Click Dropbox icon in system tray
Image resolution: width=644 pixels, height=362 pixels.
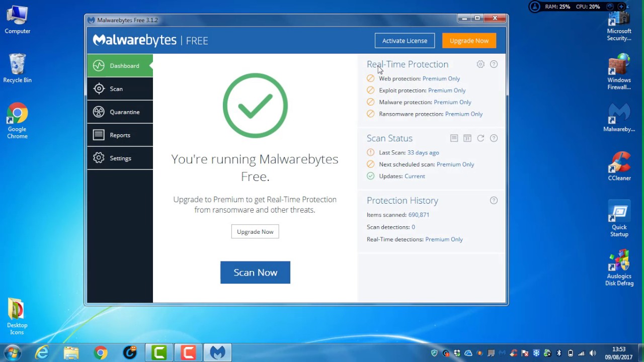point(457,353)
